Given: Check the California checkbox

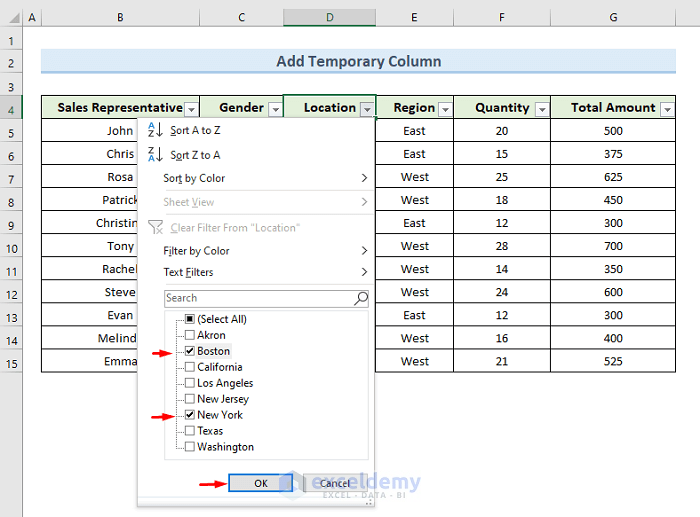Looking at the screenshot, I should tap(190, 367).
